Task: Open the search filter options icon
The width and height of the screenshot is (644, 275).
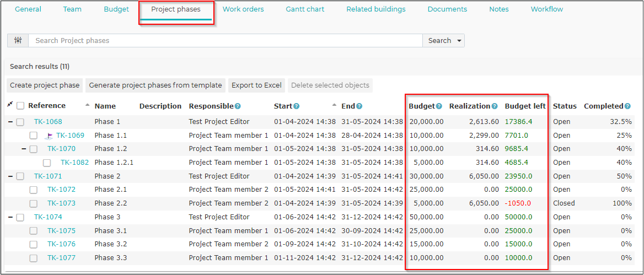Action: pos(18,41)
